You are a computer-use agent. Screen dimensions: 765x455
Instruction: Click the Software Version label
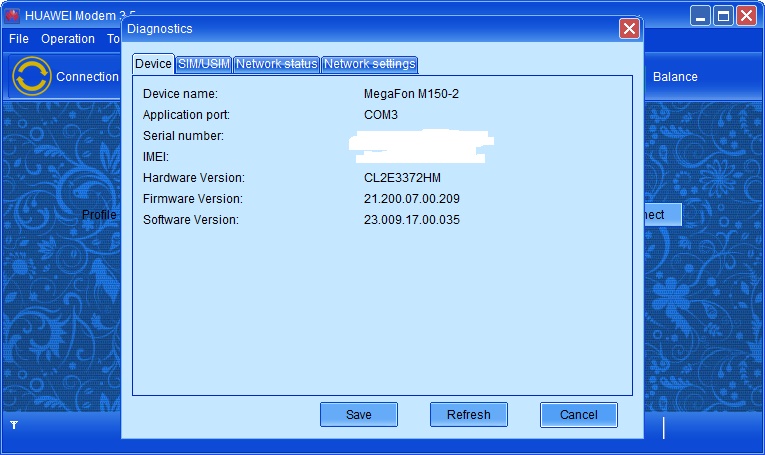(x=191, y=219)
